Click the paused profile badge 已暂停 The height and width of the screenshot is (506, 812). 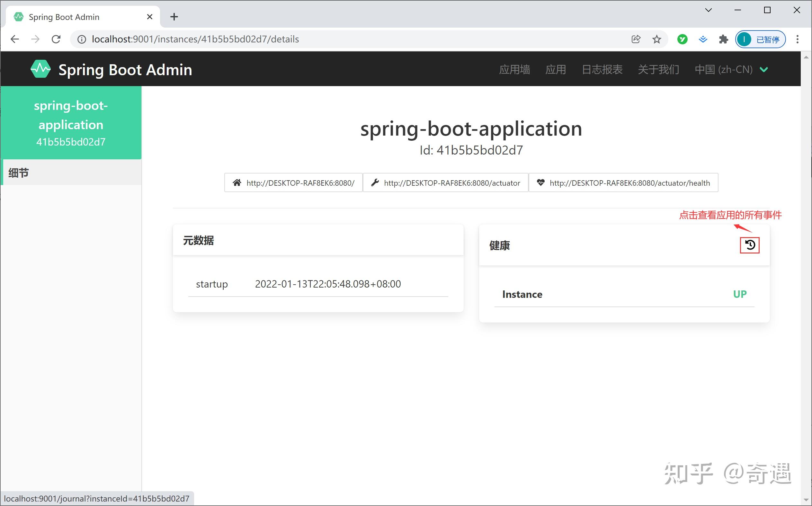click(760, 39)
